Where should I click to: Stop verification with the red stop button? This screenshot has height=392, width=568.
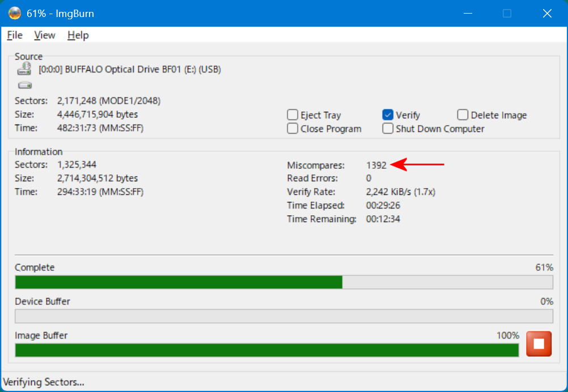(x=539, y=343)
